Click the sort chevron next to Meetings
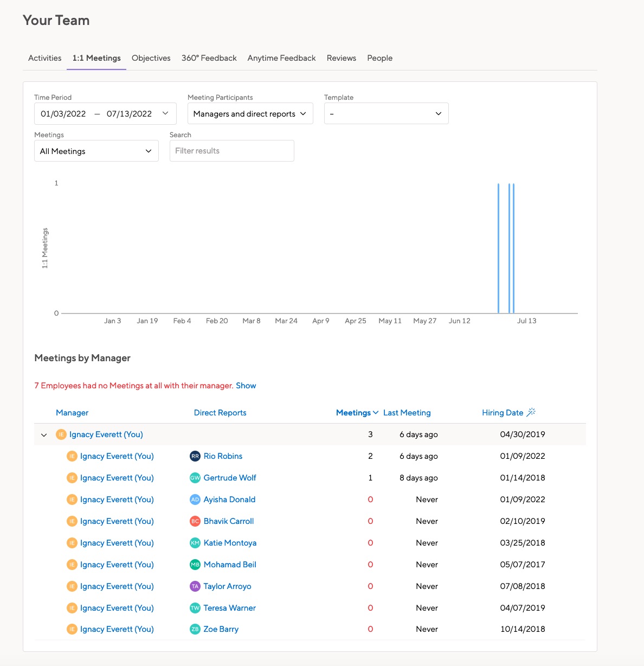The width and height of the screenshot is (644, 666). pyautogui.click(x=376, y=413)
